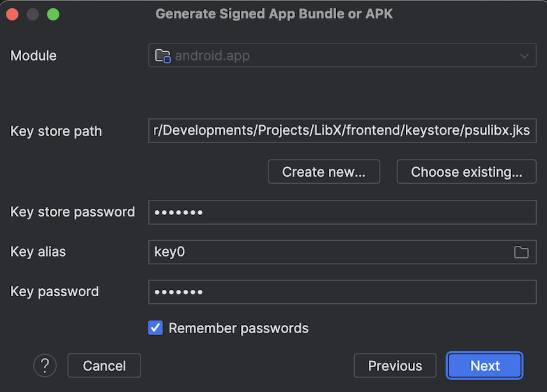The width and height of the screenshot is (547, 392).
Task: Click the yellow minimize window button
Action: [33, 14]
